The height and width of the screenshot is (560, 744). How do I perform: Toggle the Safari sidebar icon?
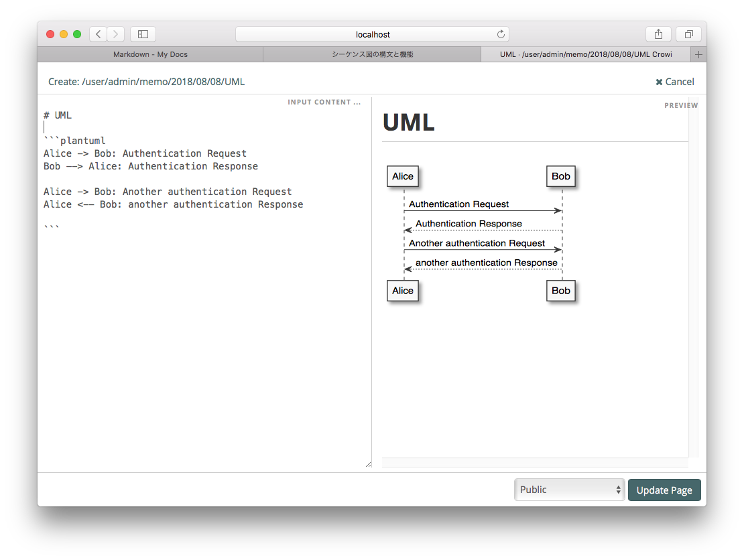[143, 34]
